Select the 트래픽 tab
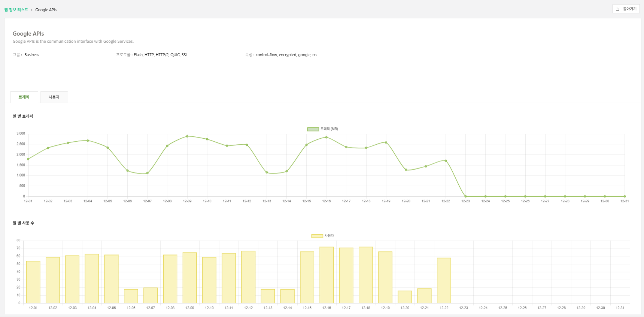Image resolution: width=644 pixels, height=317 pixels. click(24, 97)
